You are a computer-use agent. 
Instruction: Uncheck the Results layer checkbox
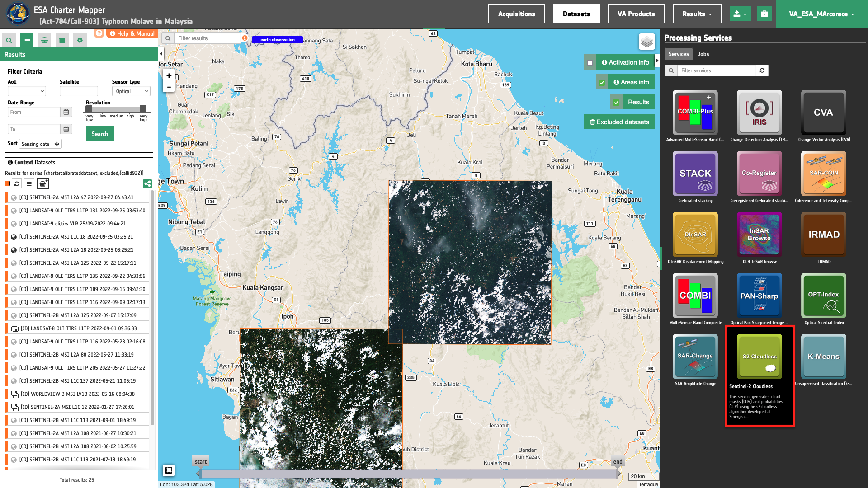pyautogui.click(x=616, y=103)
